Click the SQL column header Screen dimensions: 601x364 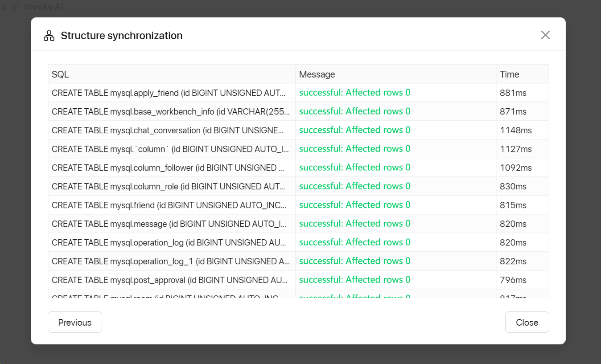point(172,74)
